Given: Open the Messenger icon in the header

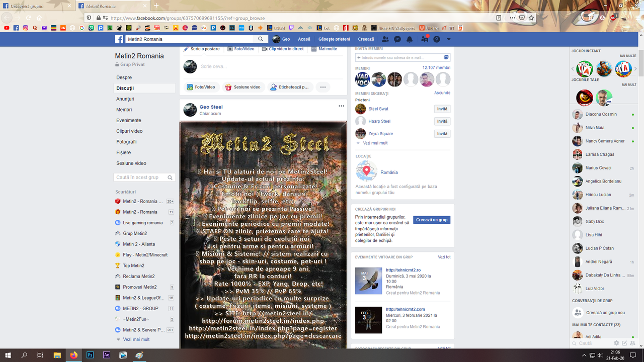Looking at the screenshot, I should point(397,39).
